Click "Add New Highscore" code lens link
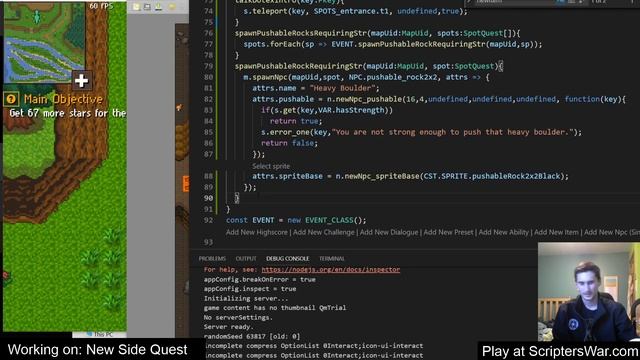 pos(257,232)
